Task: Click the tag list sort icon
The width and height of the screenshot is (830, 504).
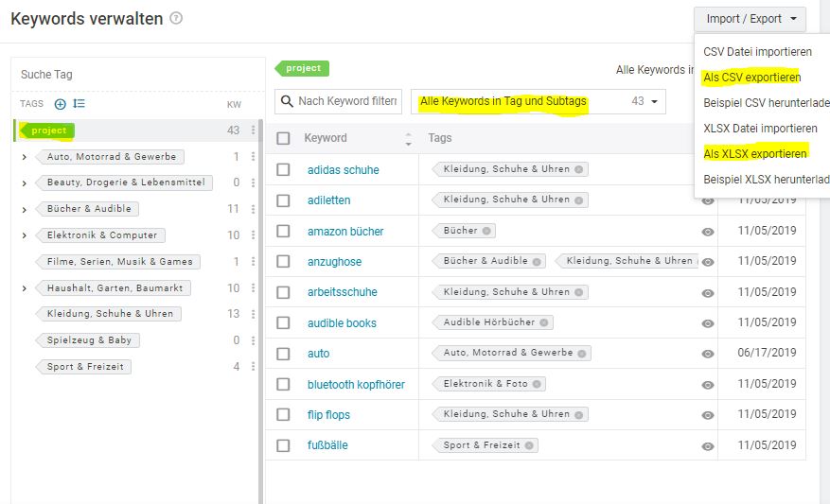Action: [79, 104]
